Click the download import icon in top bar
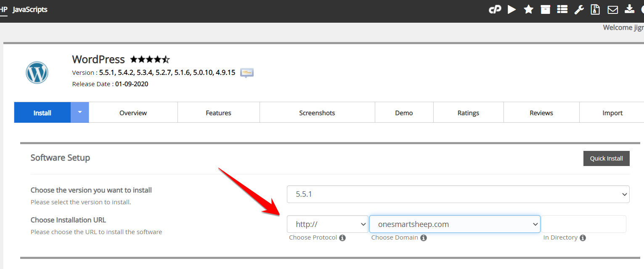 click(x=629, y=9)
